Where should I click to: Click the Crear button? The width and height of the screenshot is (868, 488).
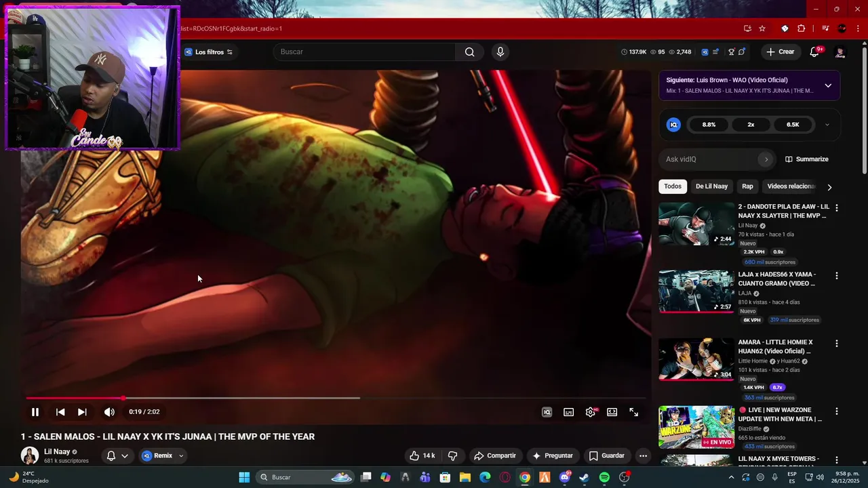pyautogui.click(x=780, y=52)
